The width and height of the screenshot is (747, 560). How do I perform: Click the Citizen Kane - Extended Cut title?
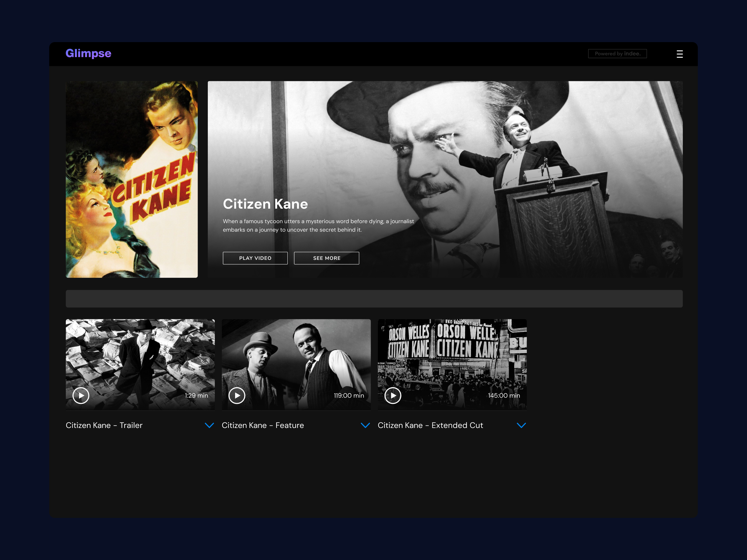tap(430, 425)
